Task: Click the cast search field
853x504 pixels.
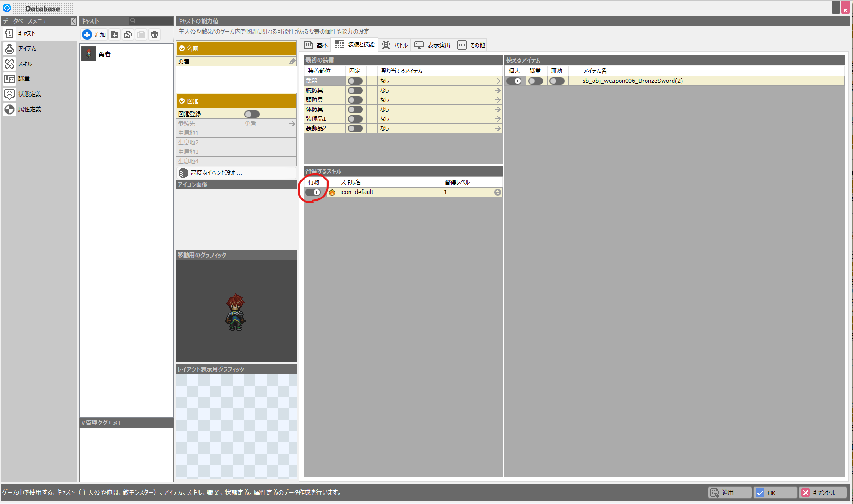Action: point(152,21)
